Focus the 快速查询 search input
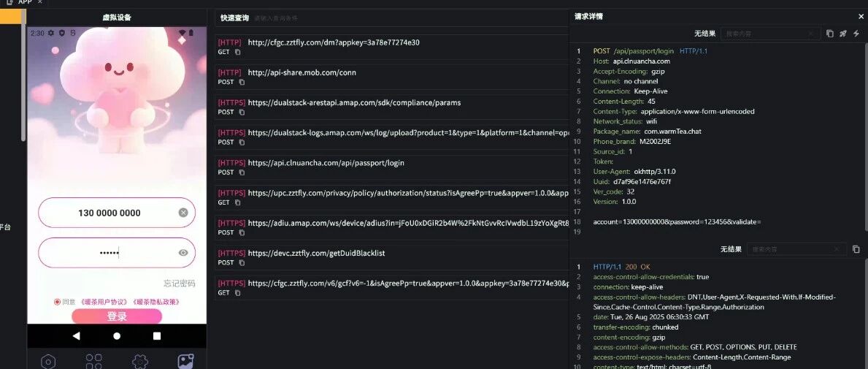The width and height of the screenshot is (868, 369). (x=410, y=18)
